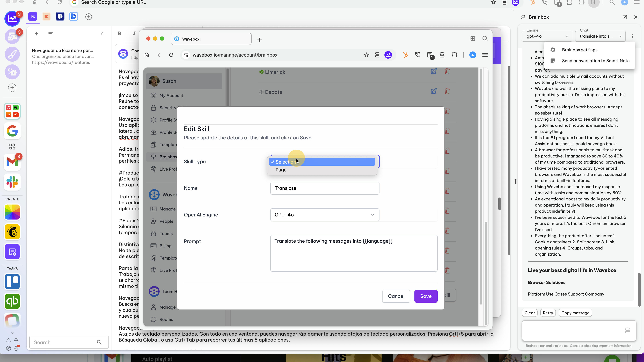This screenshot has height=362, width=644.
Task: Choose Send conversation to Smart Note
Action: pos(589,61)
